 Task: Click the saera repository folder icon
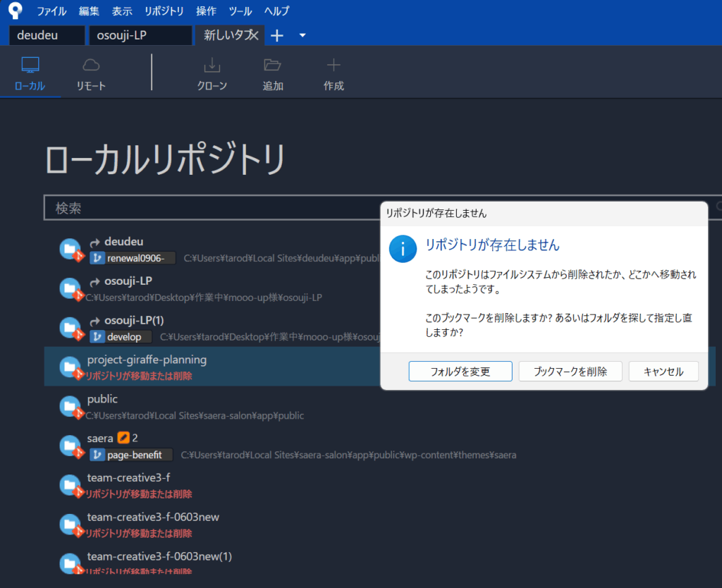point(69,445)
